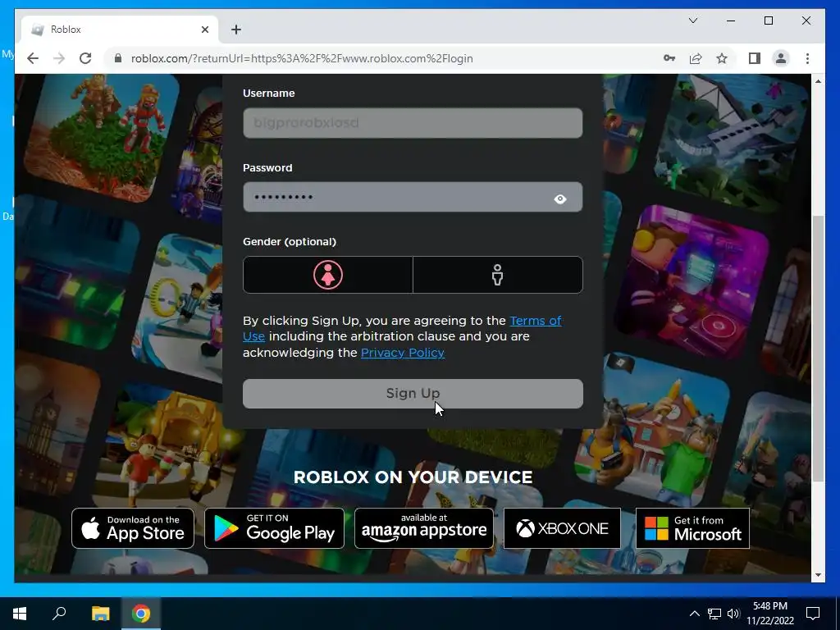
Task: Click the page vertical scrollbar thumb
Action: click(x=818, y=348)
